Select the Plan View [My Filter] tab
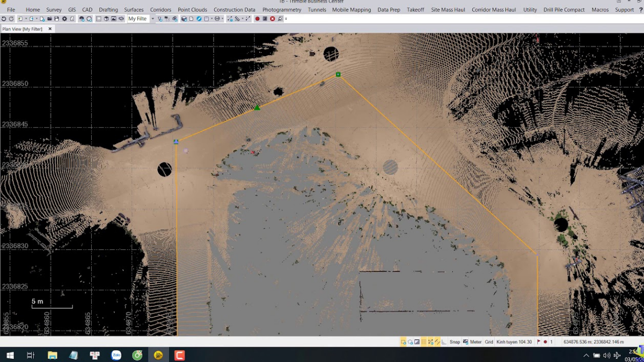 [23, 29]
